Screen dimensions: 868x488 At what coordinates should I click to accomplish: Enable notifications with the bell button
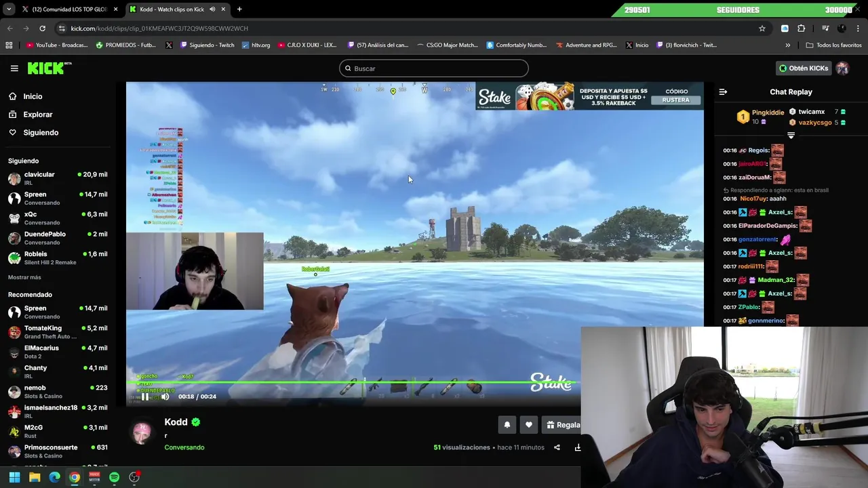[507, 425]
